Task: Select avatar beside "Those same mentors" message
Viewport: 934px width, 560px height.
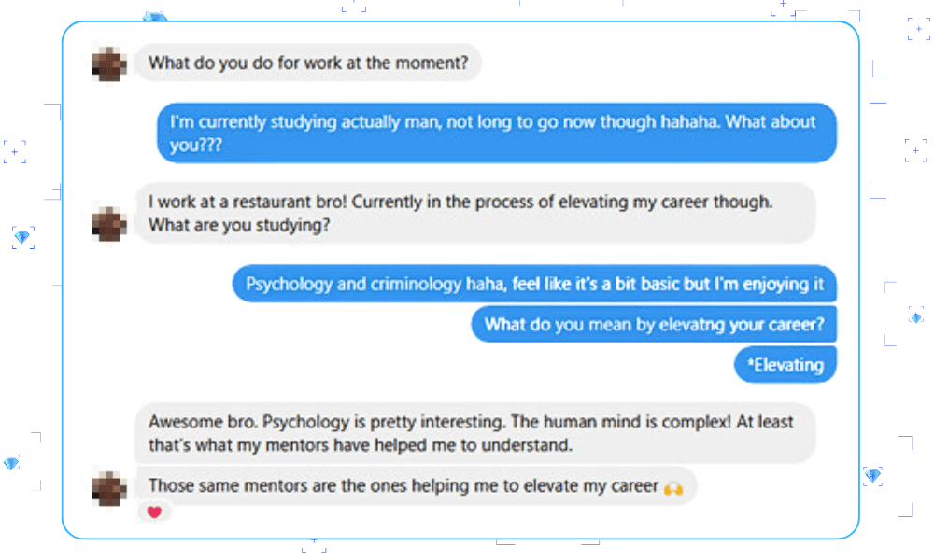Action: click(x=109, y=487)
